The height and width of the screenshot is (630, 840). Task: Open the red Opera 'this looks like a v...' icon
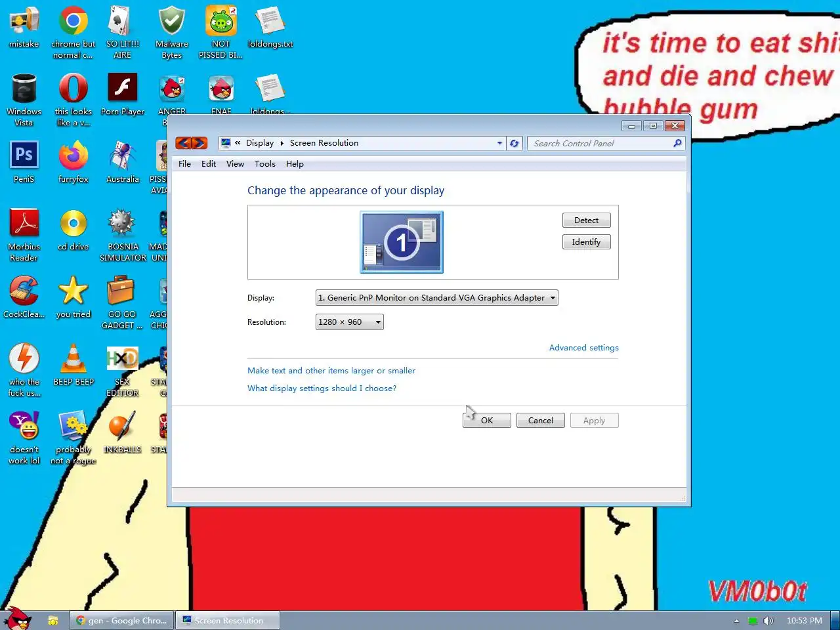click(73, 100)
